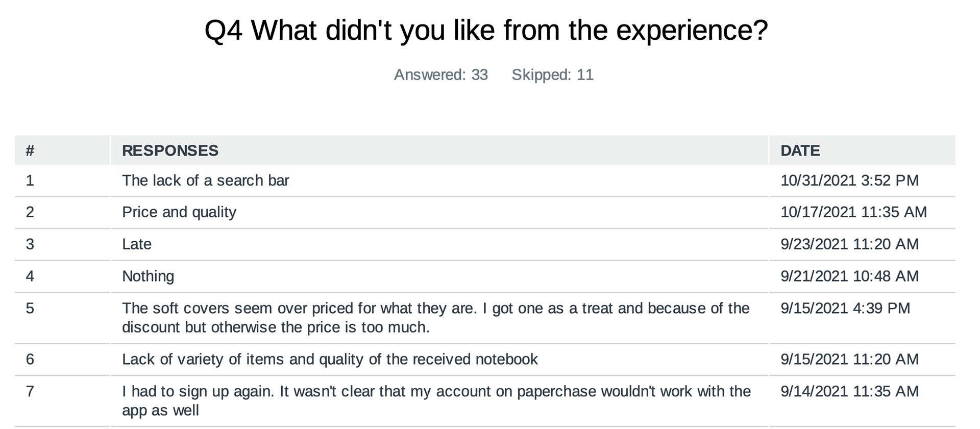Click the date 9/15/2021 4:39 PM
980x429 pixels.
click(845, 309)
